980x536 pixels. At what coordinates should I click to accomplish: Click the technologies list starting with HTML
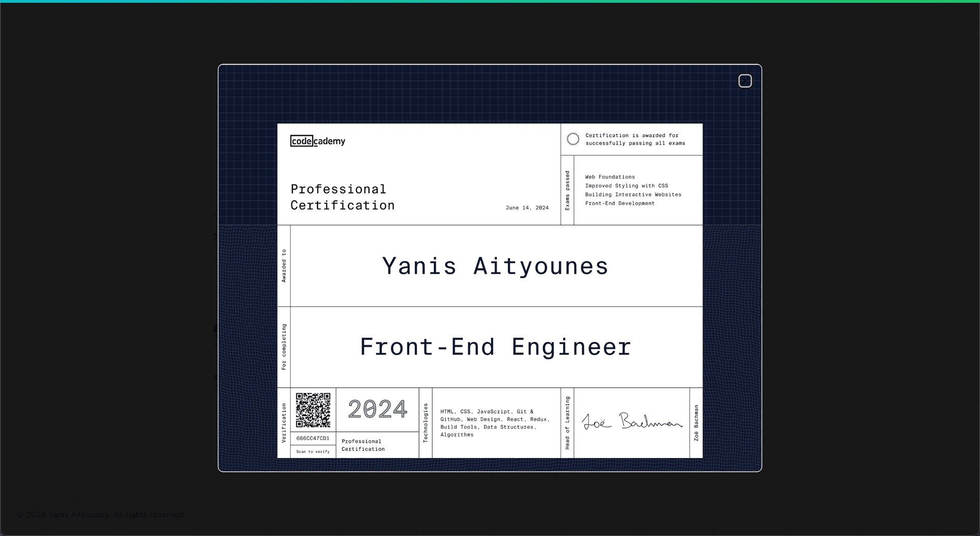click(495, 423)
